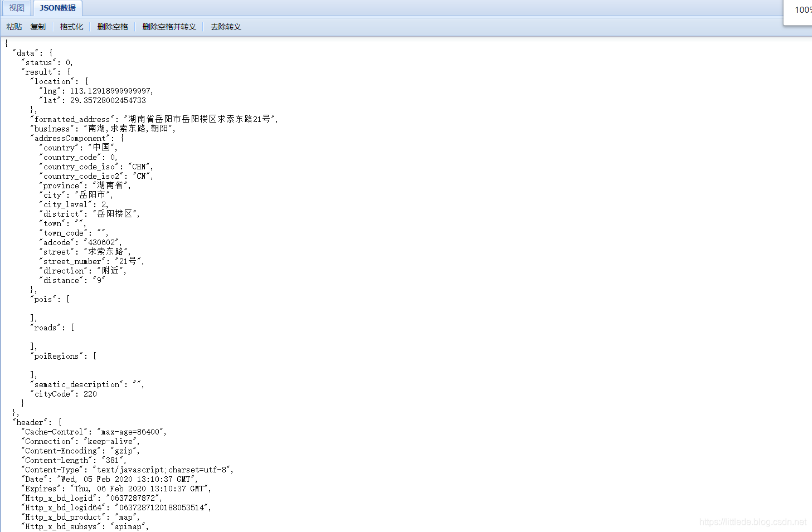
Task: Click the "city_level": 2 line
Action: pos(74,205)
